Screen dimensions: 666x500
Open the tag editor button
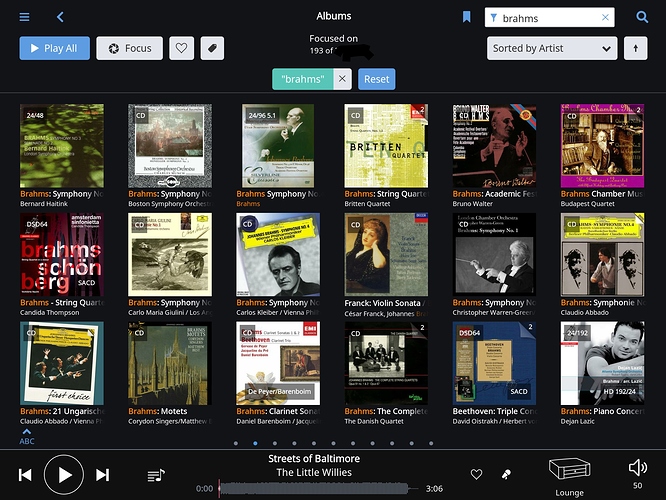[212, 48]
